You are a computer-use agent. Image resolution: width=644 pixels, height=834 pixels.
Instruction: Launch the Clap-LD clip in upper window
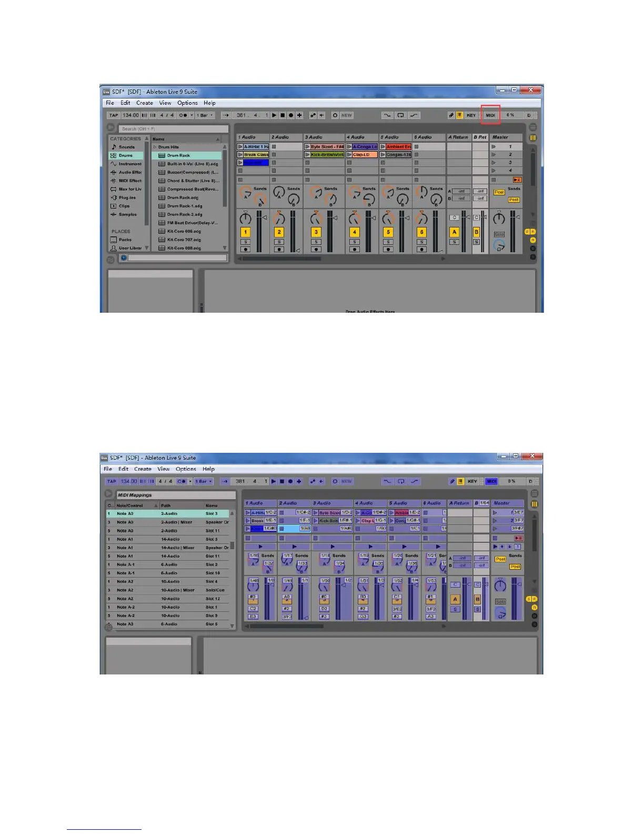click(349, 155)
